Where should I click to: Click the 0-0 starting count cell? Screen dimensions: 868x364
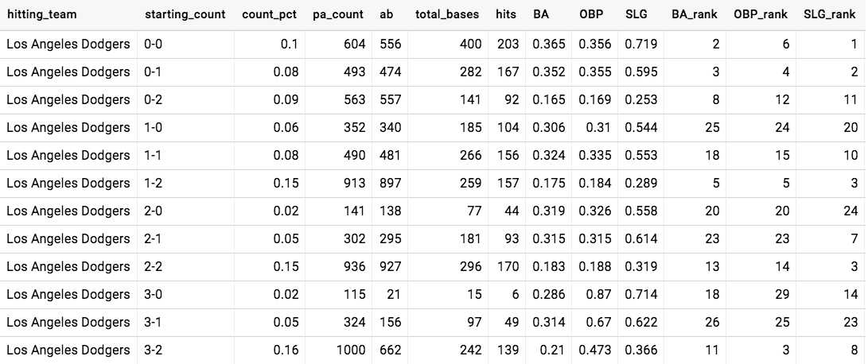point(153,45)
